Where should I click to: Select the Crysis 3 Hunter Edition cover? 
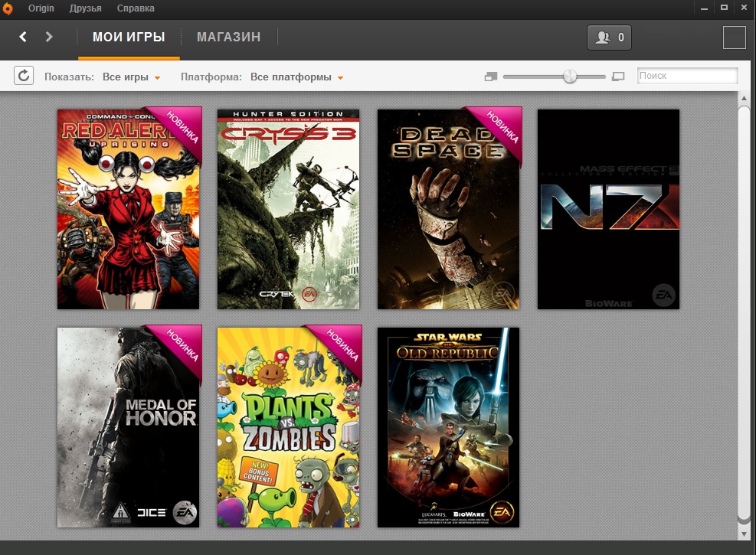(x=288, y=209)
